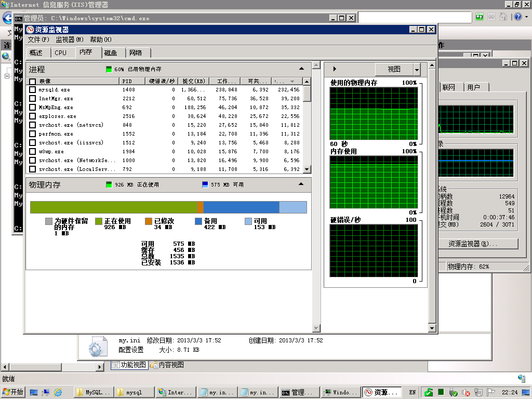Open the 帮助(H) menu
The image size is (532, 399).
click(100, 39)
